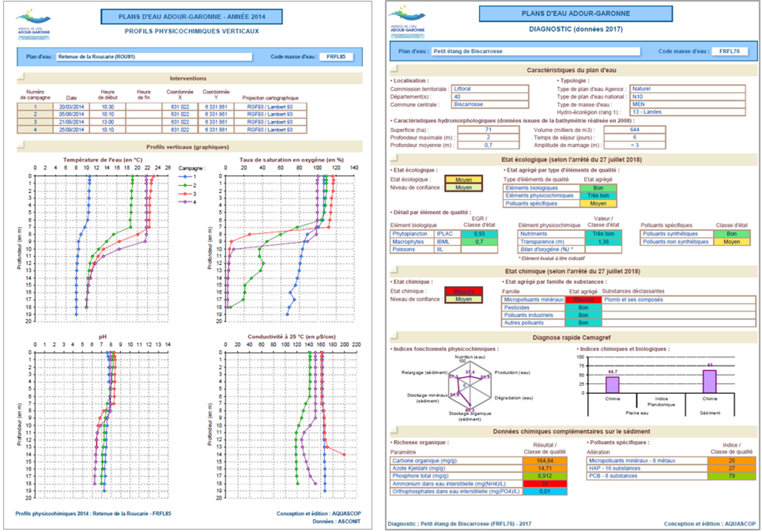
Task: Click legend entry for Campagne 2 (green)
Action: [187, 185]
